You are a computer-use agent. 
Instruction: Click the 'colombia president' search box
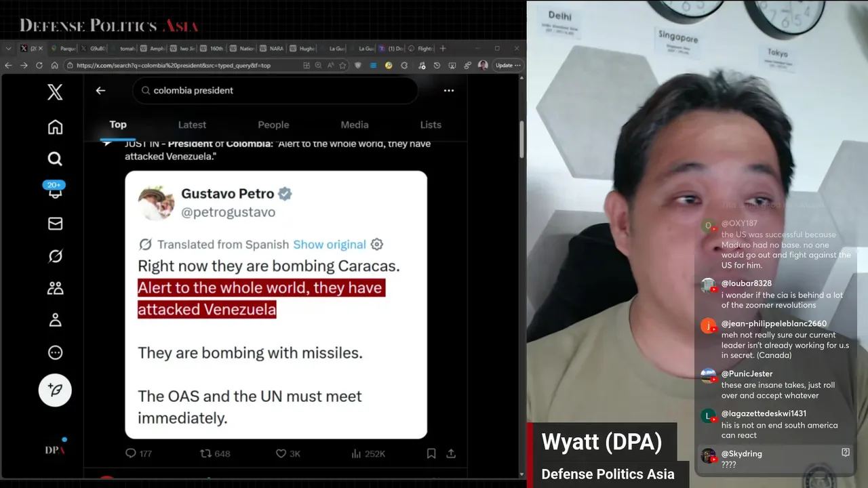point(275,90)
